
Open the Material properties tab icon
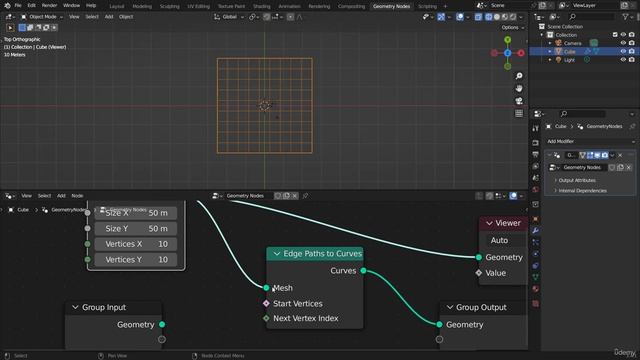pyautogui.click(x=535, y=289)
